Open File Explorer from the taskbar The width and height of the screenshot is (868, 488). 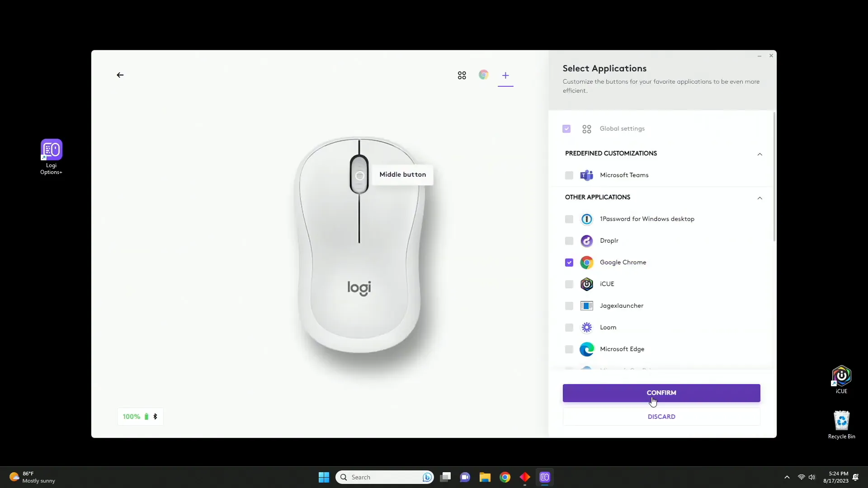coord(485,477)
